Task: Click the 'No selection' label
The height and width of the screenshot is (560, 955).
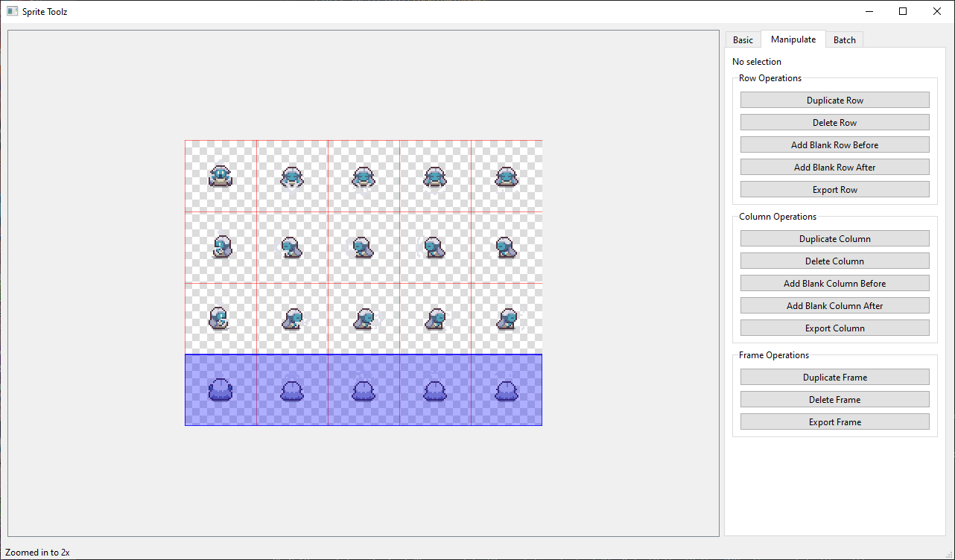Action: pyautogui.click(x=757, y=62)
